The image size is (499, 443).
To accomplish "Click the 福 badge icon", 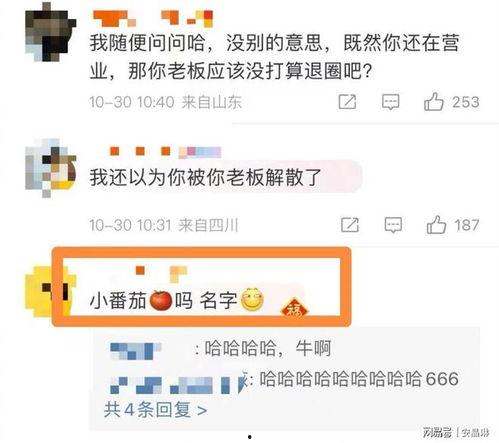I will (295, 311).
